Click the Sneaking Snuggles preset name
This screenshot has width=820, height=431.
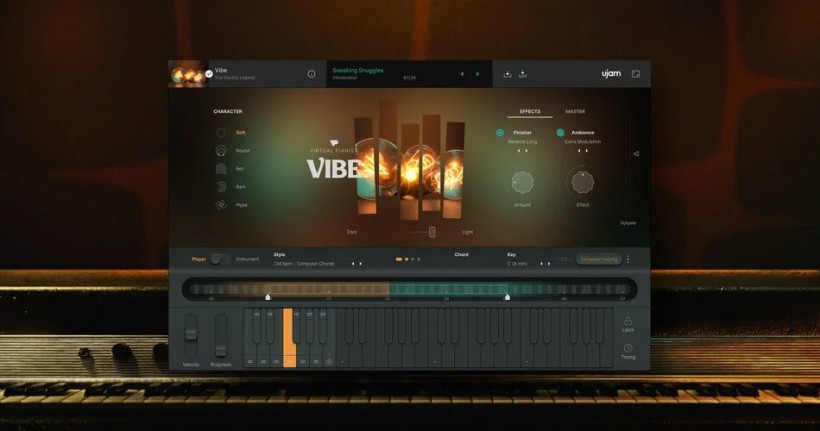(x=357, y=70)
